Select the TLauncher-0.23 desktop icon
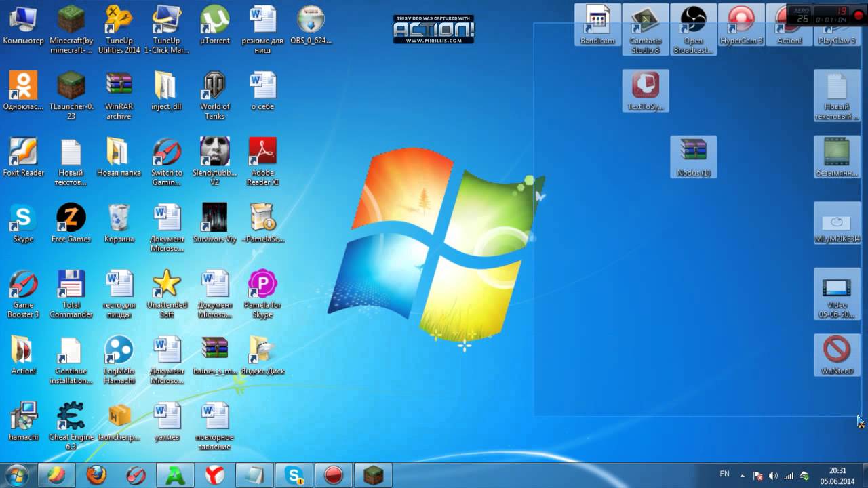This screenshot has width=868, height=488. pyautogui.click(x=71, y=96)
